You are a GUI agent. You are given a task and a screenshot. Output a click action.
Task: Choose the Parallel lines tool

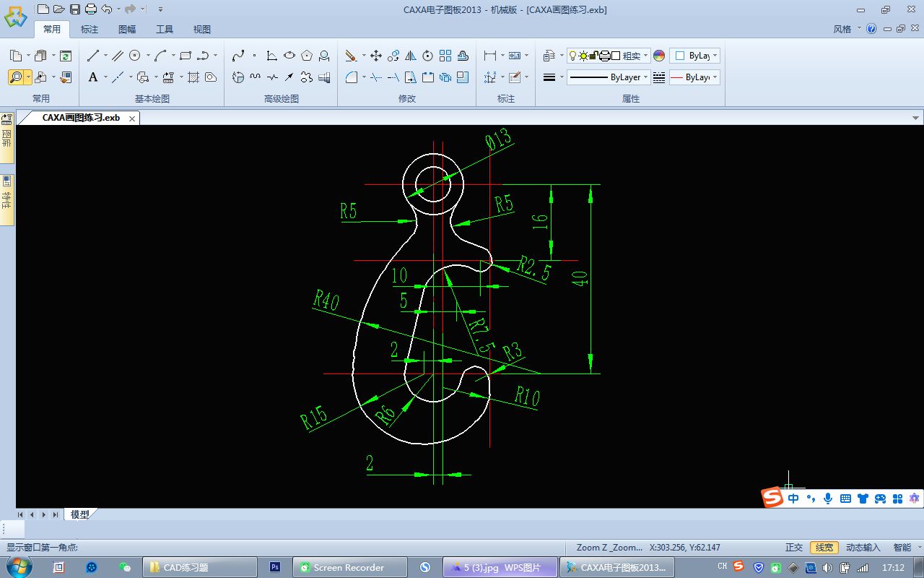[x=118, y=56]
